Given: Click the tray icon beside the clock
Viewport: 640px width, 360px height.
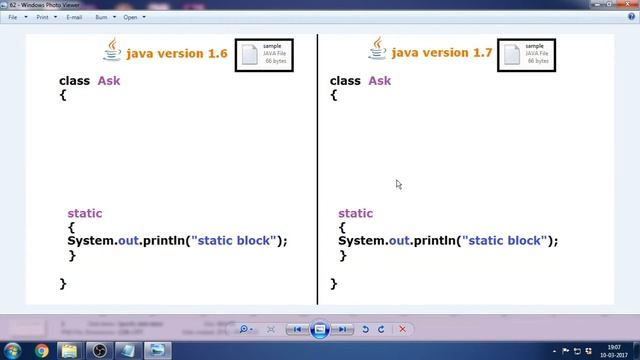Looking at the screenshot, I should coord(589,351).
